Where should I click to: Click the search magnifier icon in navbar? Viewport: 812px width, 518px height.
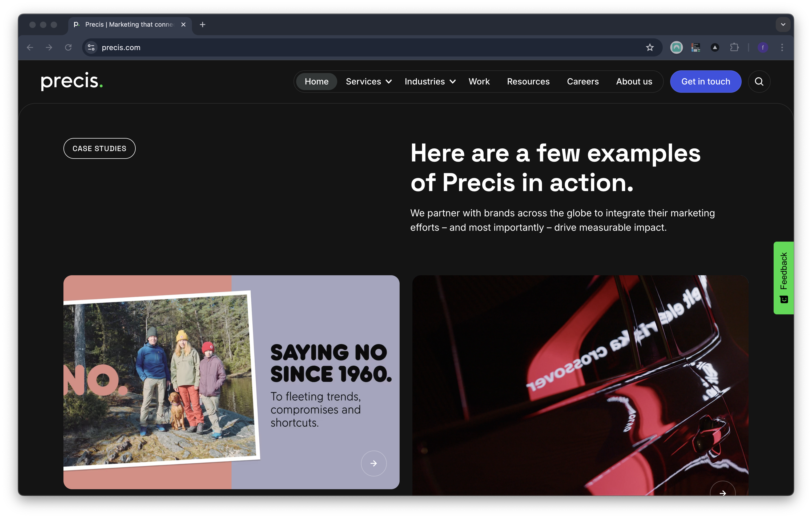tap(759, 82)
